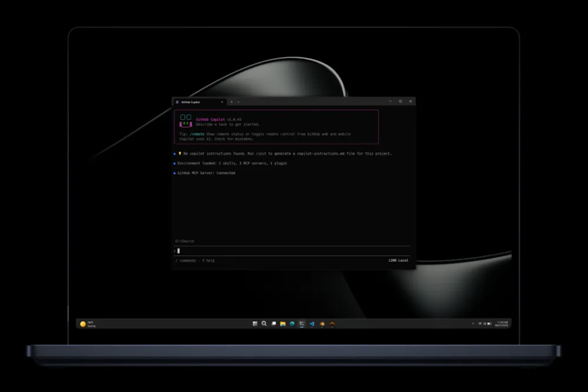Viewport: 588px width, 392px height.
Task: Open Microsoft Edge from the taskbar
Action: point(292,324)
